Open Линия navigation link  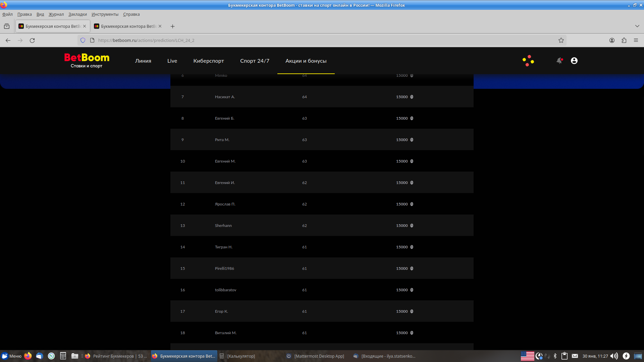point(143,61)
